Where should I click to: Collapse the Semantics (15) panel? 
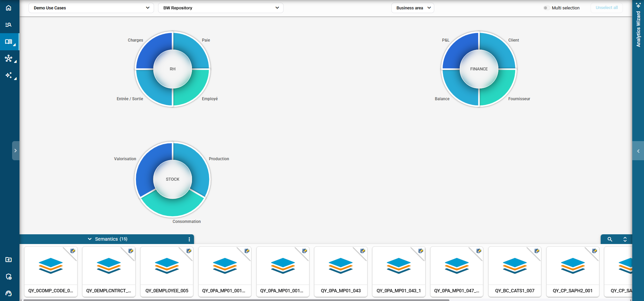(90, 239)
